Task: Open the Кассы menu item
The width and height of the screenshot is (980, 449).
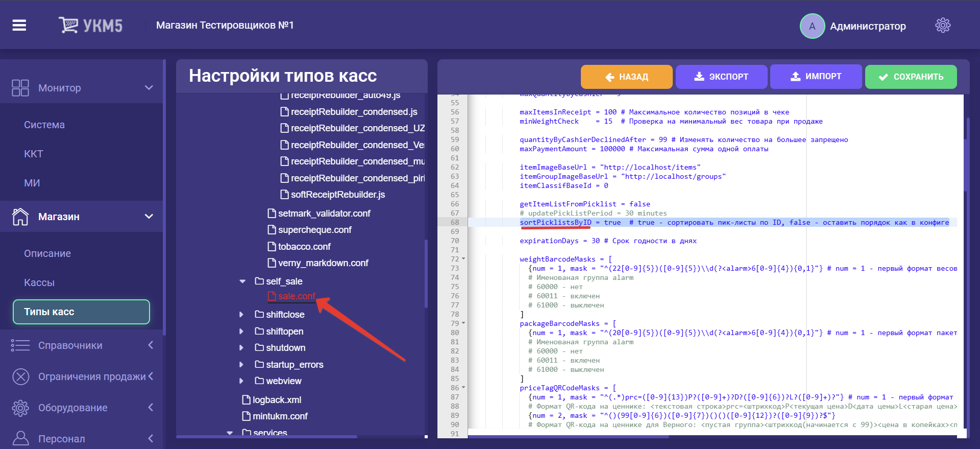Action: coord(39,282)
